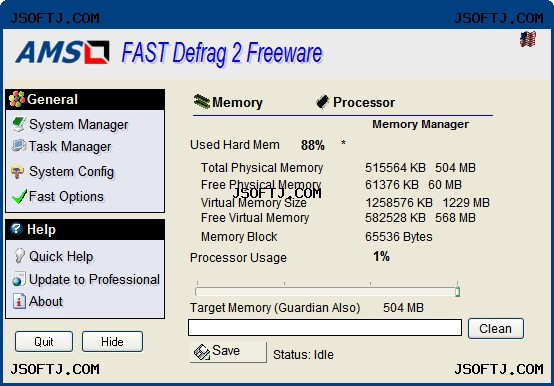Open System Config from the General menu
The image size is (554, 386).
pos(63,171)
